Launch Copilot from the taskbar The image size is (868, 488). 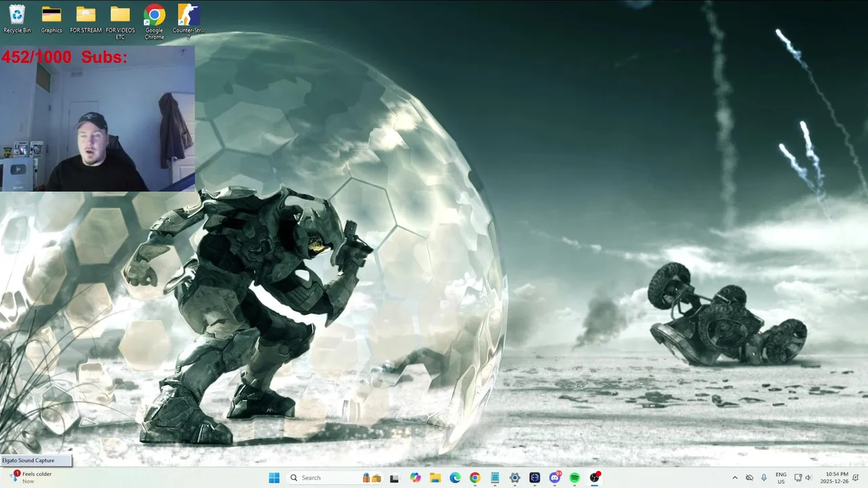point(415,478)
